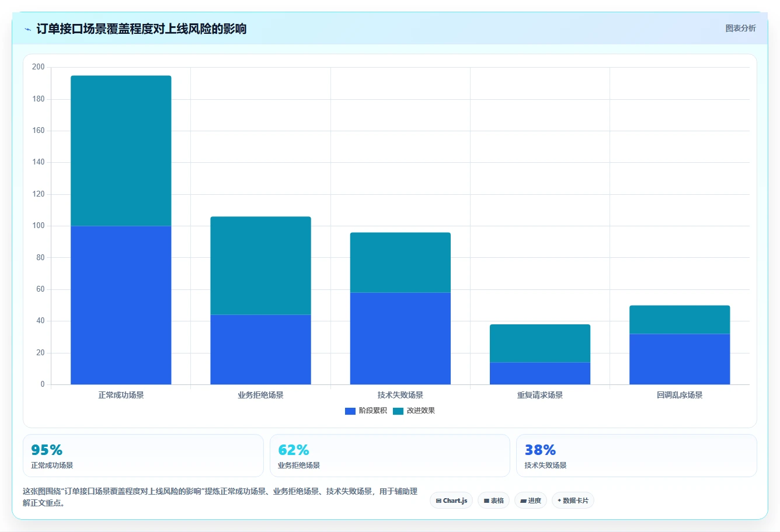Open the 62% 业务拒绝场景 stat card
Image resolution: width=780 pixels, height=532 pixels.
click(x=389, y=456)
